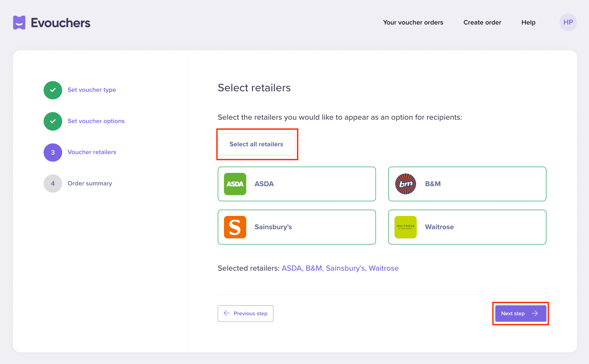Open Your voucher orders page
Viewport: 589px width, 364px height.
click(x=413, y=22)
